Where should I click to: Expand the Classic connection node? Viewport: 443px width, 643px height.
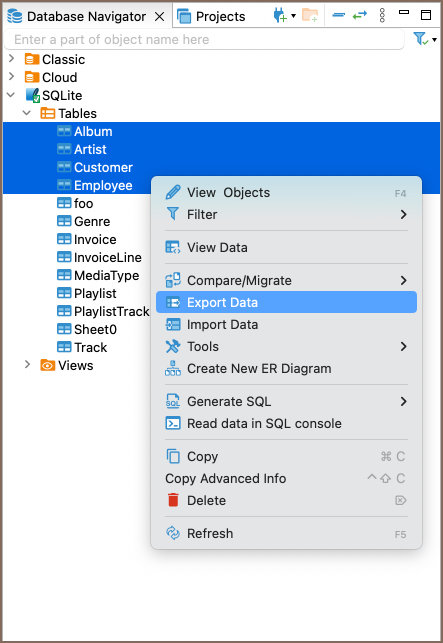(11, 59)
